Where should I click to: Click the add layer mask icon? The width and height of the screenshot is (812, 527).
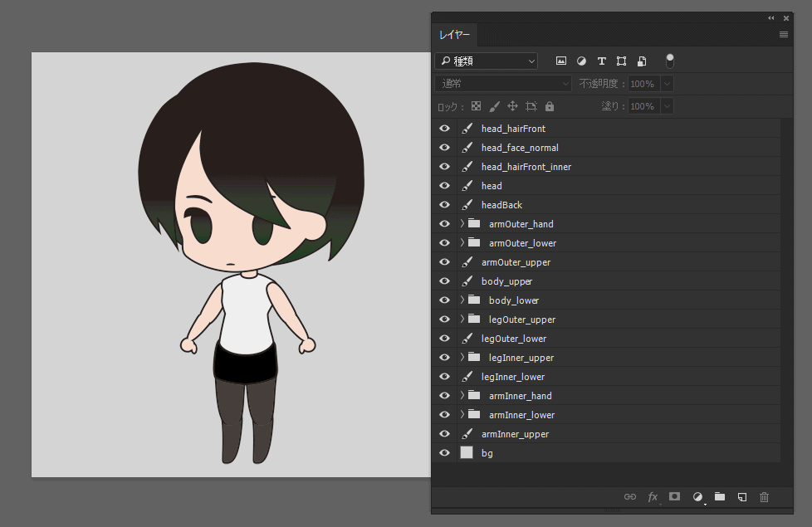[675, 496]
